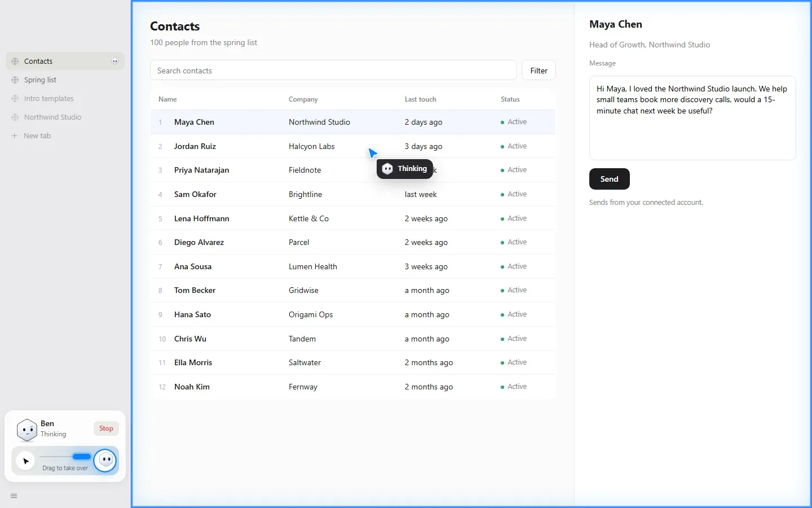Choose Sam Okafor from the list
Viewport: 812px width, 508px height.
click(x=195, y=194)
